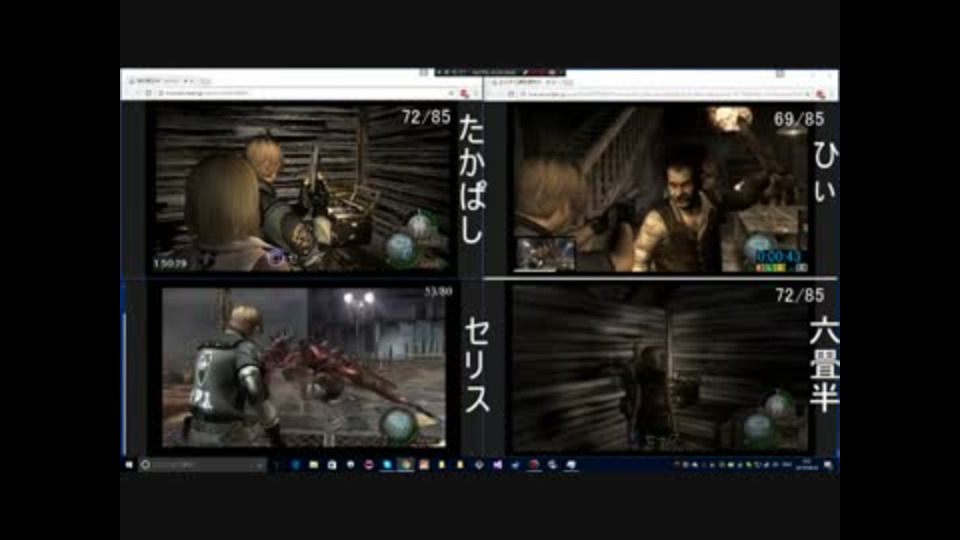Click the 72/85 counter in the 六畳半 panel
Image resolution: width=960 pixels, height=540 pixels.
point(800,296)
